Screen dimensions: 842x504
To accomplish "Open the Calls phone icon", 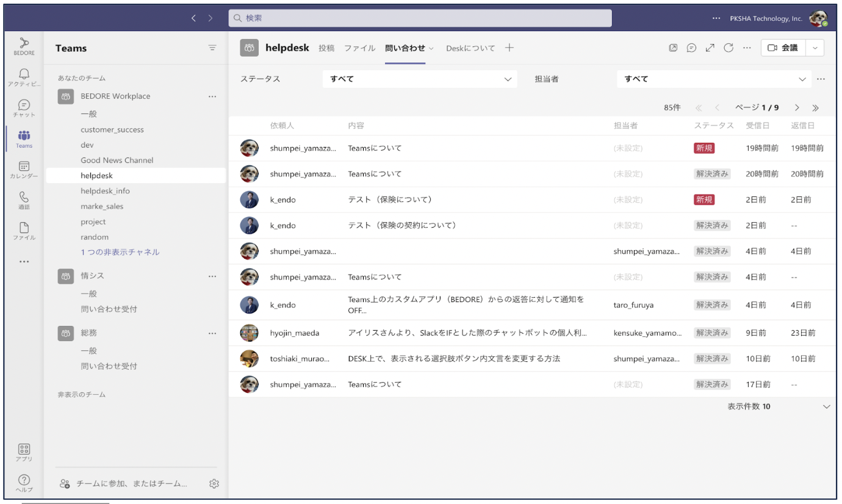I will tap(24, 201).
